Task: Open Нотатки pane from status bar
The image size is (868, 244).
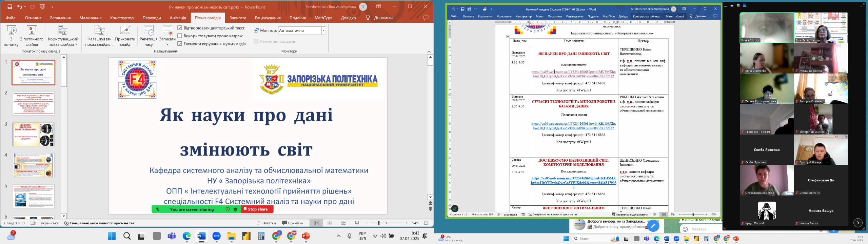Action: point(266,223)
